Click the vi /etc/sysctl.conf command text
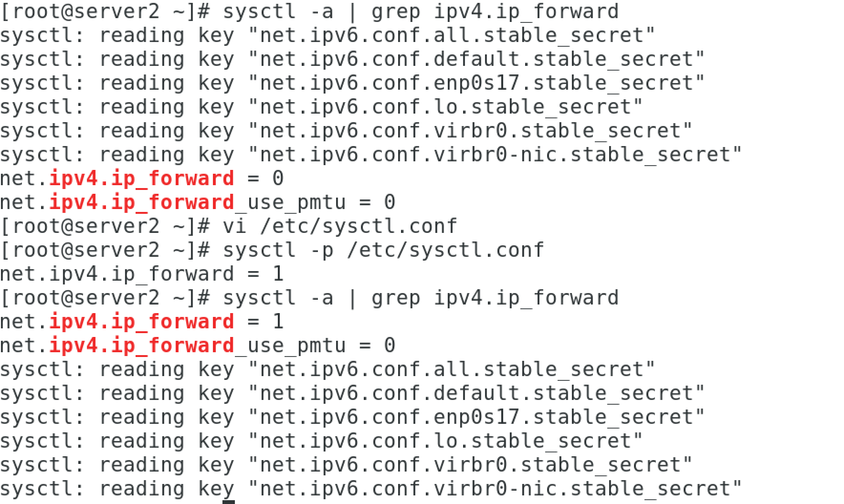 pyautogui.click(x=339, y=226)
